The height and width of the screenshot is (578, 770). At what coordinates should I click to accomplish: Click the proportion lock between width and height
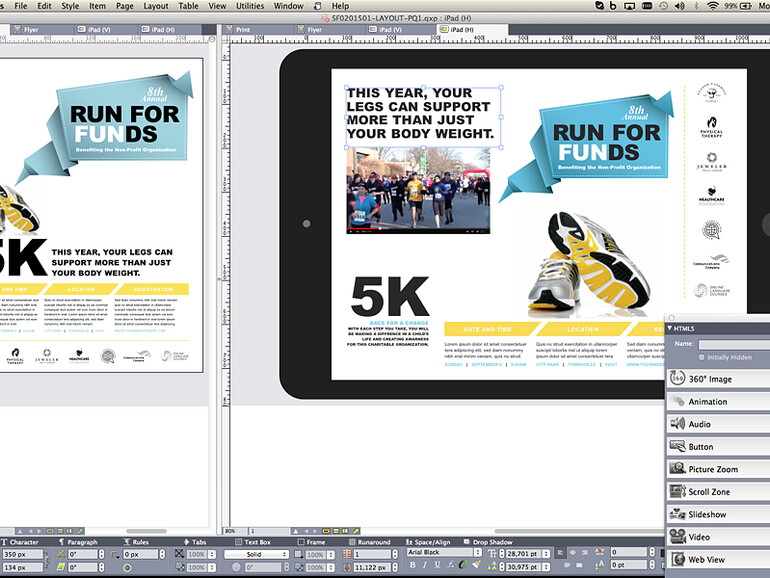[x=47, y=560]
